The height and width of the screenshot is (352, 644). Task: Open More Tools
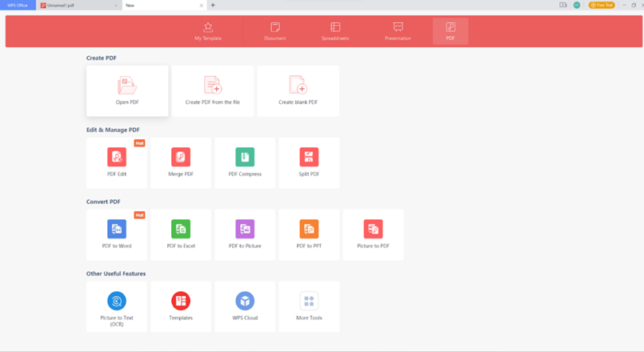pos(309,306)
